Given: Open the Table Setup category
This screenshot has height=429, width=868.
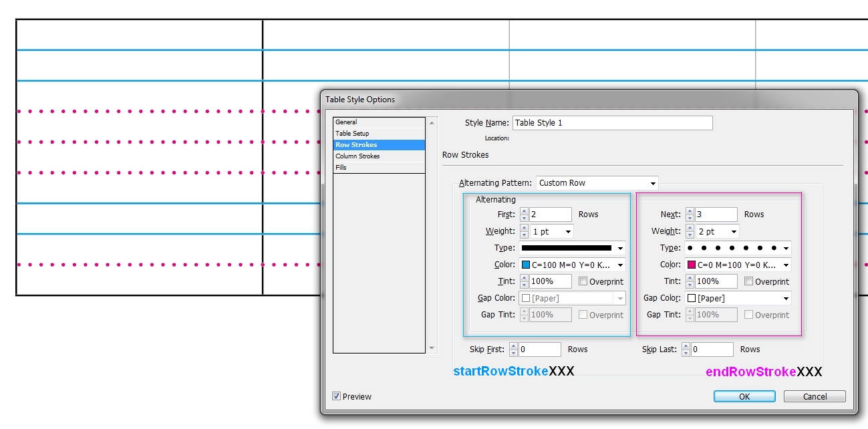Looking at the screenshot, I should tap(379, 134).
